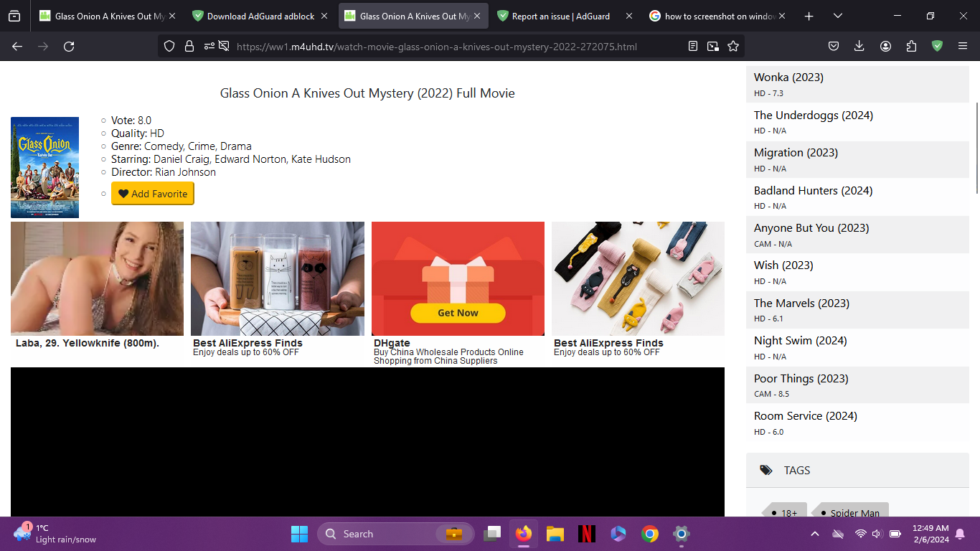Open extensions puzzle icon
Image resolution: width=980 pixels, height=551 pixels.
click(x=911, y=46)
